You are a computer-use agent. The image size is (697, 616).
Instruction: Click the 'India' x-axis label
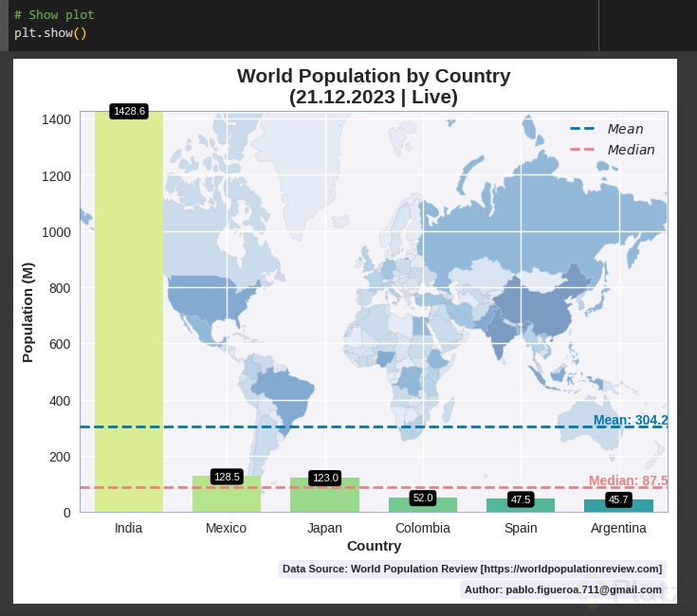point(128,528)
